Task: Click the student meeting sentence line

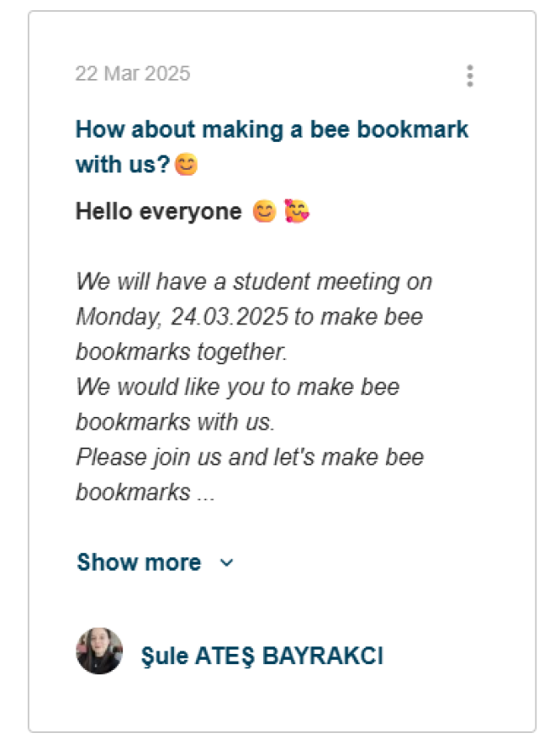Action: (x=254, y=281)
